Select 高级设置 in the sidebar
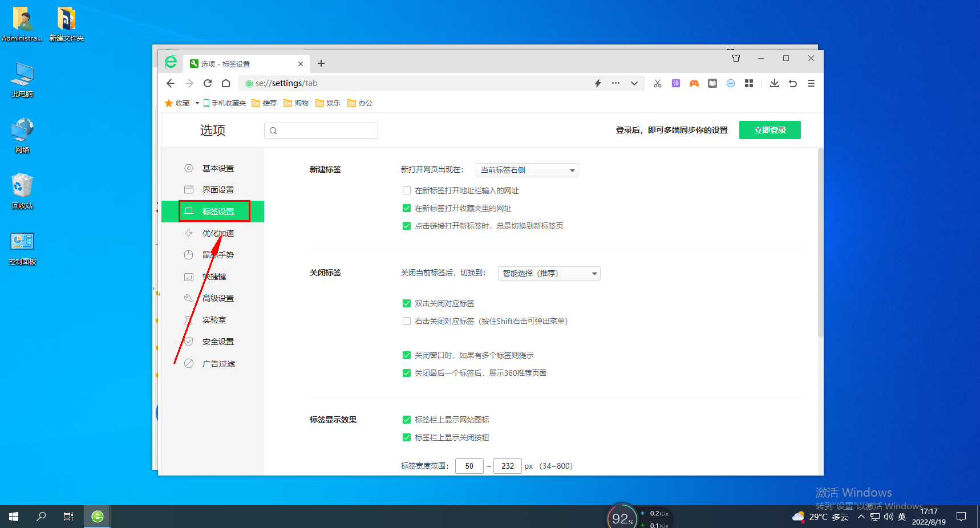Viewport: 980px width, 528px height. tap(213, 298)
